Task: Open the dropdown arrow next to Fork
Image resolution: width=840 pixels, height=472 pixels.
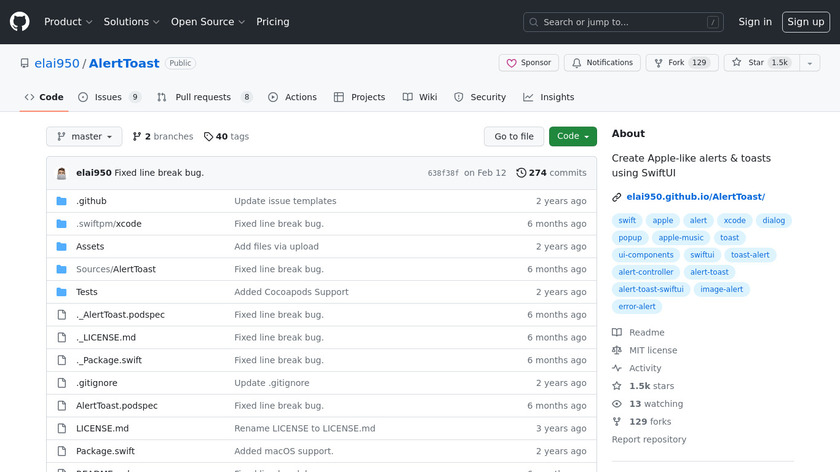Action: [x=811, y=63]
